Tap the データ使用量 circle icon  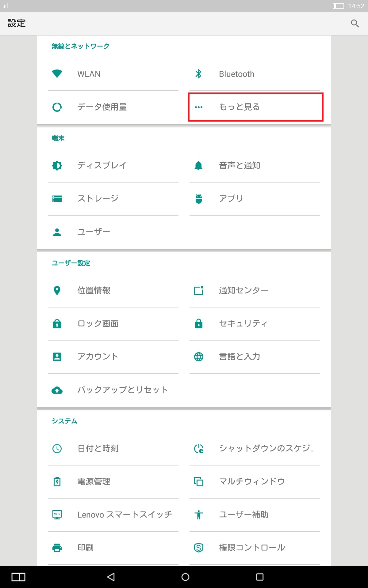pyautogui.click(x=57, y=107)
